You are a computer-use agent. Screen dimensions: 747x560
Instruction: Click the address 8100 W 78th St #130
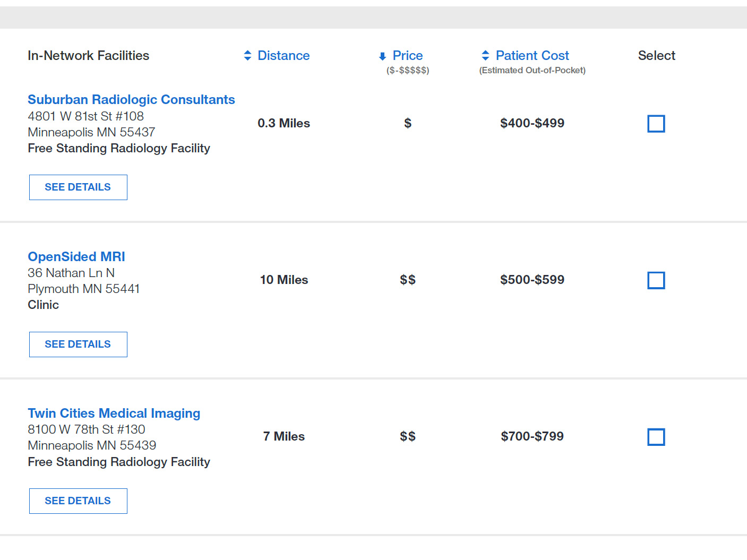[87, 429]
